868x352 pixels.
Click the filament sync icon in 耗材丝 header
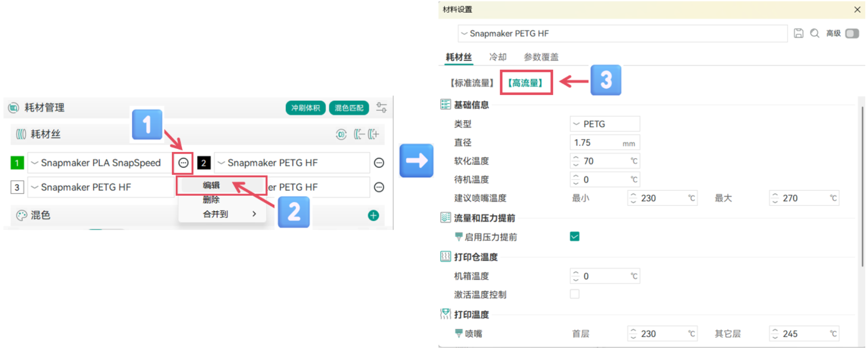341,135
